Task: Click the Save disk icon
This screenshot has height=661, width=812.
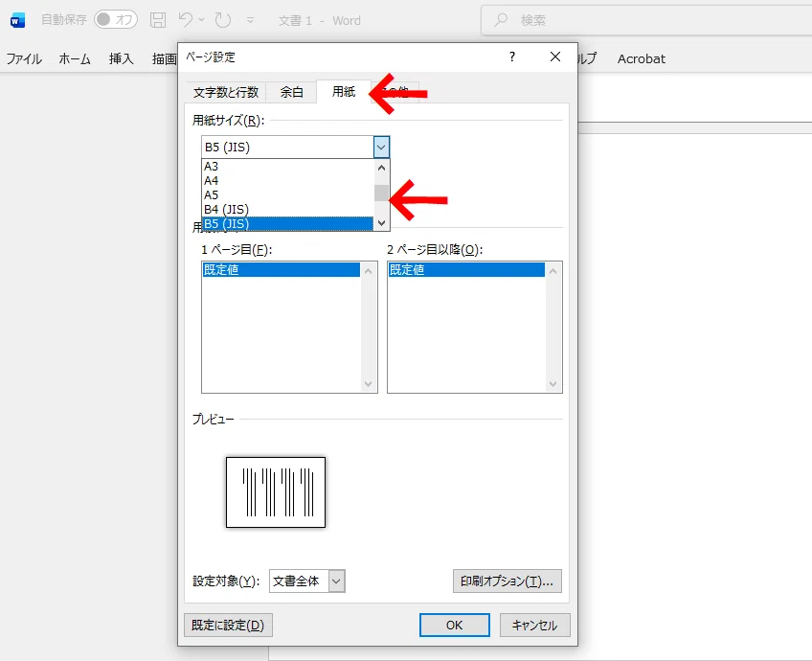Action: [x=158, y=20]
